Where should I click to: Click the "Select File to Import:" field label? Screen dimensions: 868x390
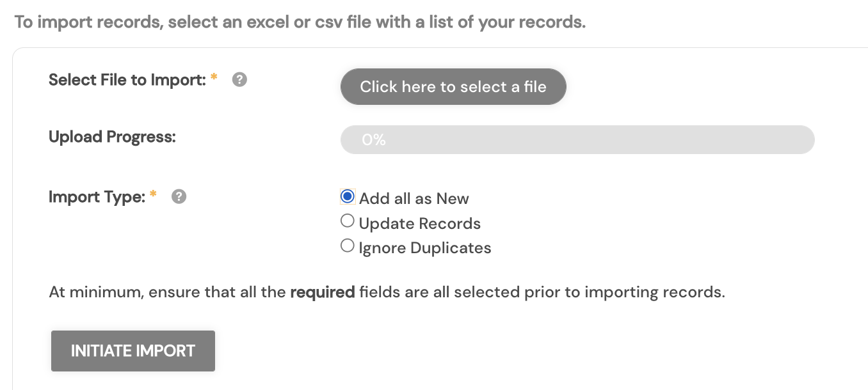(127, 80)
